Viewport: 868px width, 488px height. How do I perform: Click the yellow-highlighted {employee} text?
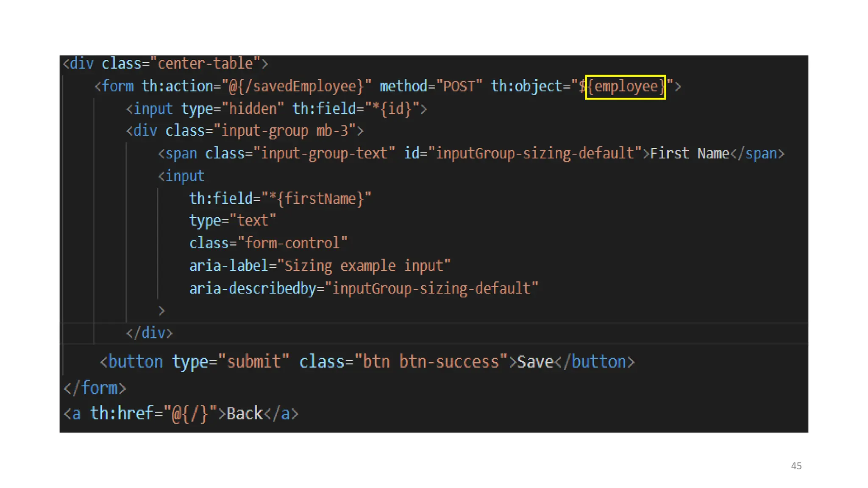[x=625, y=87]
